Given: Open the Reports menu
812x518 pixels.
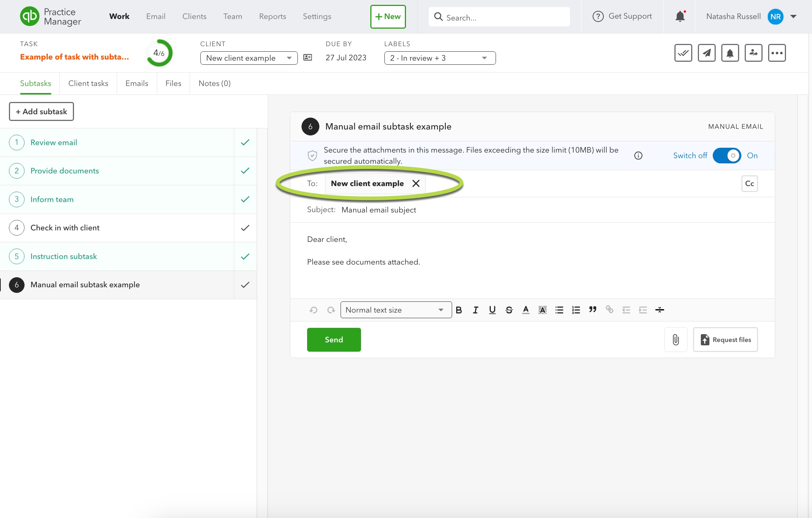Looking at the screenshot, I should 273,16.
